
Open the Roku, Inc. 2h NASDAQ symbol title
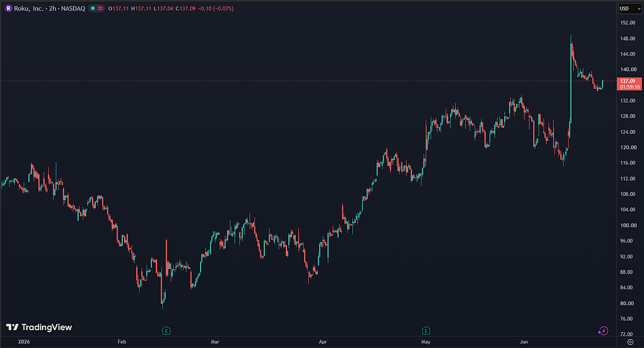coord(49,9)
